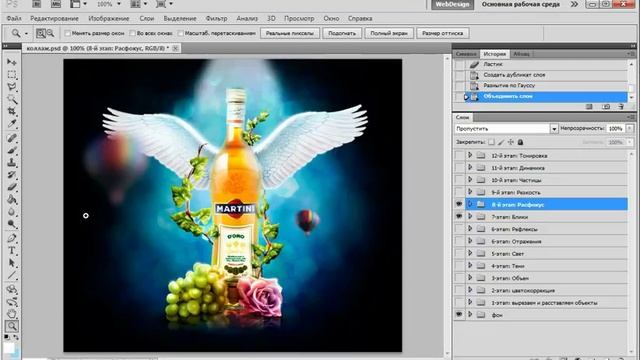Screen dimensions: 640x360
Task: Open the 'Изображение' menu
Action: click(109, 18)
